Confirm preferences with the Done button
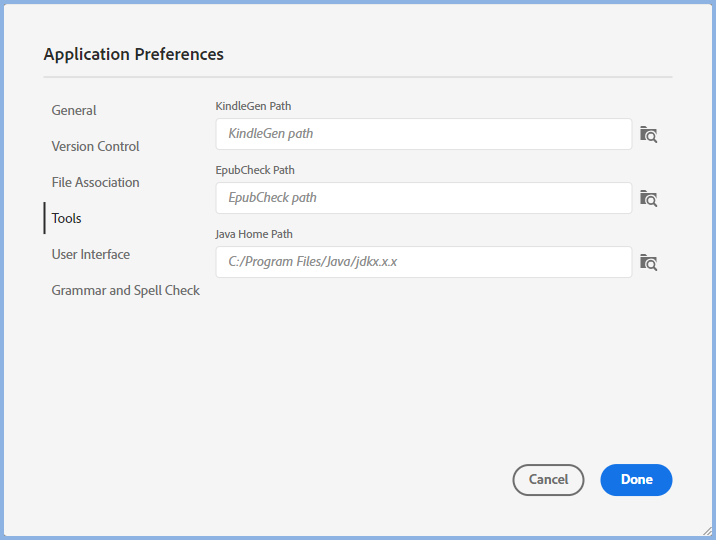Image resolution: width=716 pixels, height=540 pixels. click(x=636, y=480)
